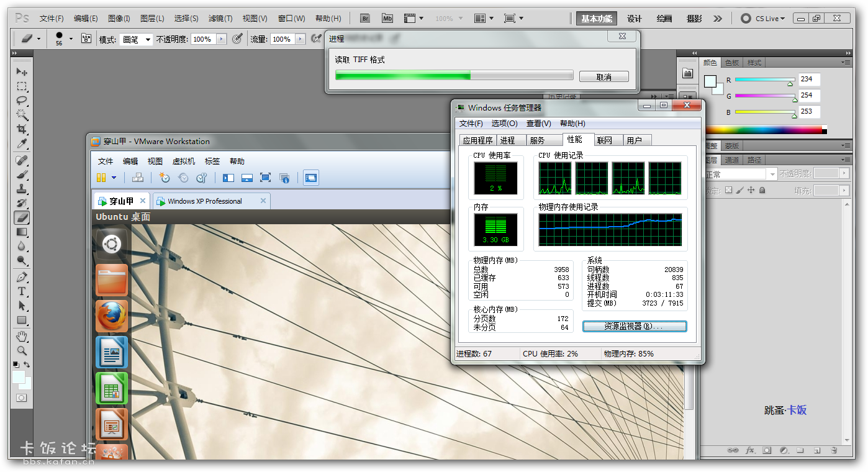This screenshot has width=868, height=472.
Task: Select the Hand tool
Action: point(22,336)
